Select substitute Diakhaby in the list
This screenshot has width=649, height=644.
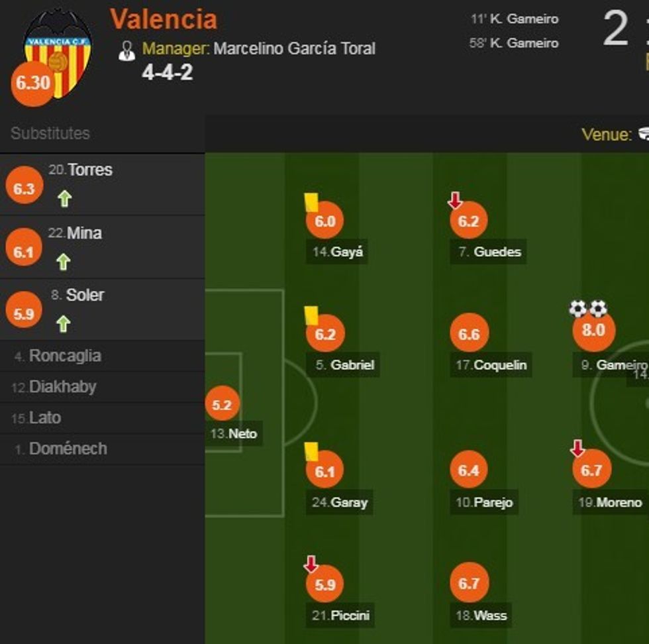pyautogui.click(x=62, y=387)
